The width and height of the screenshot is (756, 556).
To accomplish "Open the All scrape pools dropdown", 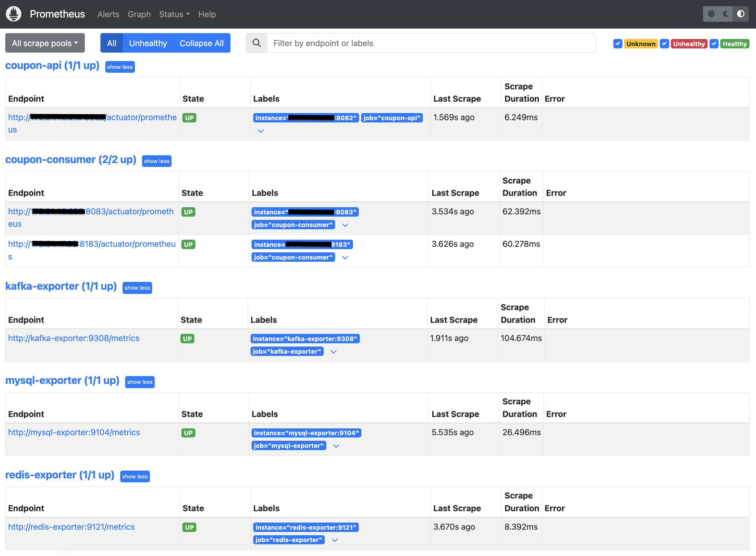I will pos(45,43).
